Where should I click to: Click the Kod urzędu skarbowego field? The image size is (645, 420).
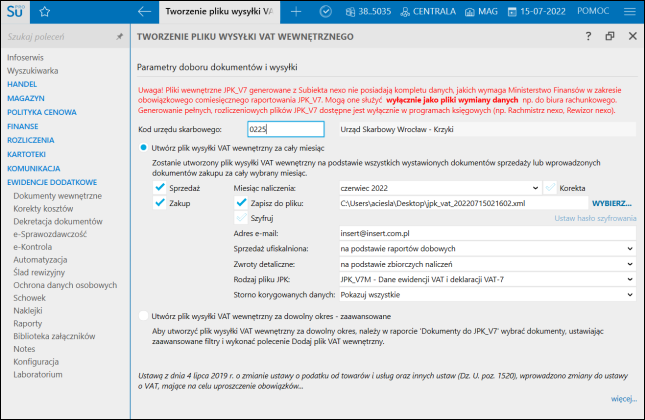point(286,129)
